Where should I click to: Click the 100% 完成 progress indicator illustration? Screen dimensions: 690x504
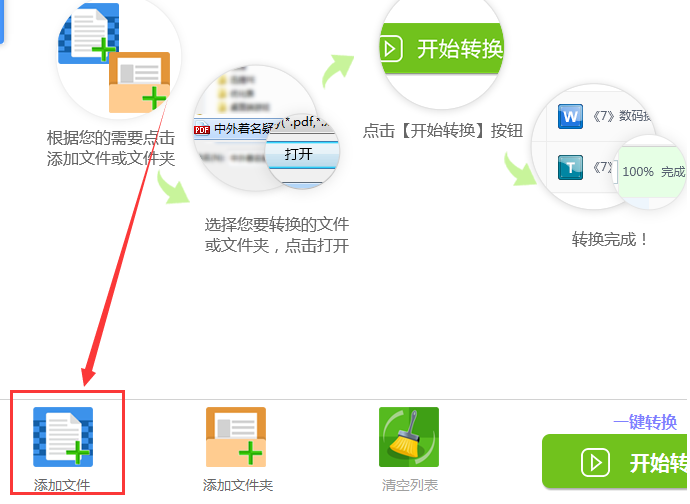(654, 172)
